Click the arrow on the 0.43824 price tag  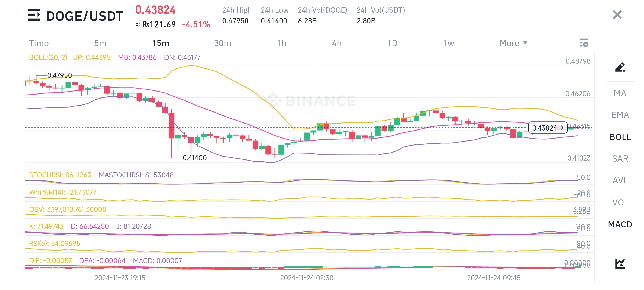pyautogui.click(x=562, y=128)
